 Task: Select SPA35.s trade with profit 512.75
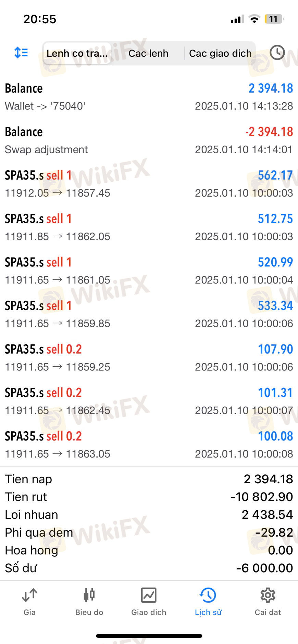(149, 227)
